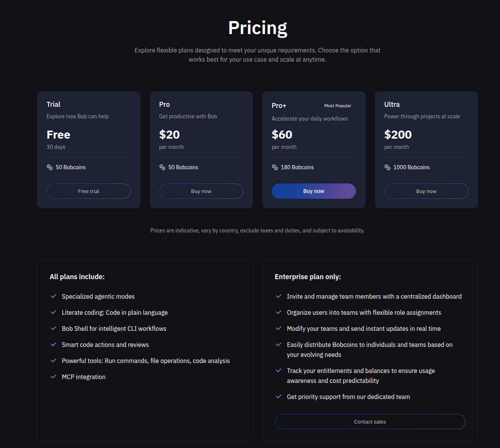Image resolution: width=500 pixels, height=448 pixels.
Task: Select the Most Popular badge
Action: coord(338,106)
